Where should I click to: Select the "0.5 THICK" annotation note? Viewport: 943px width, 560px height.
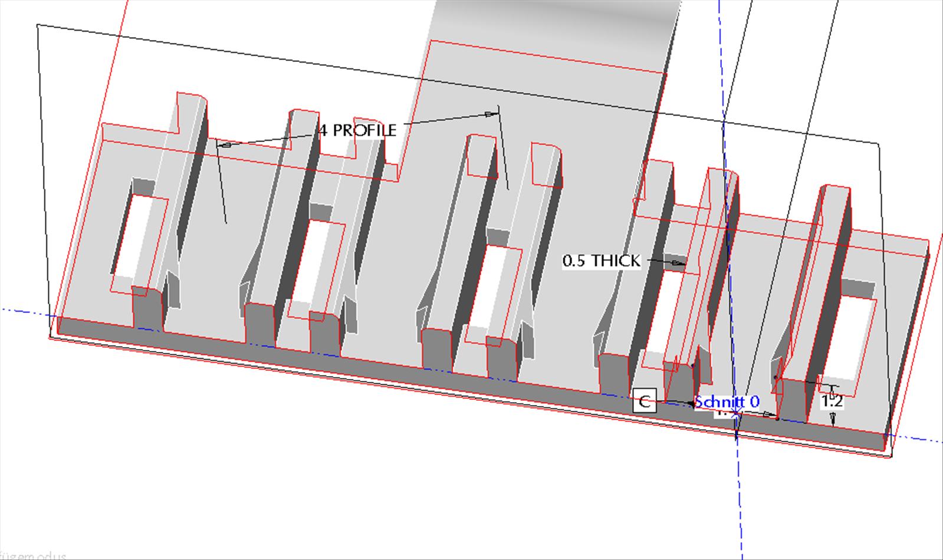(601, 261)
